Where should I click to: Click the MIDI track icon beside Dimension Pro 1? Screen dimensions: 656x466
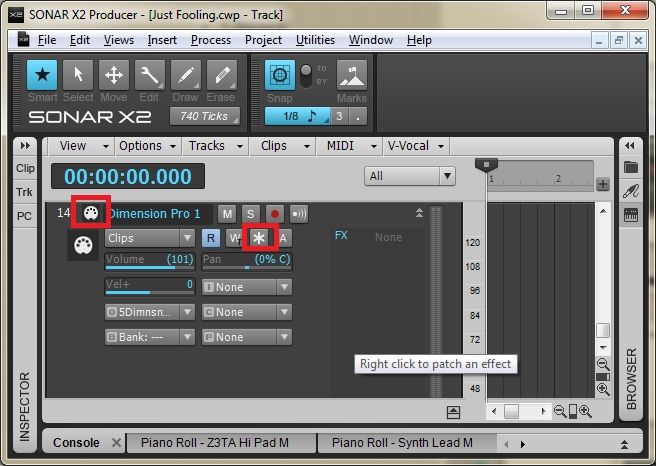[x=91, y=214]
